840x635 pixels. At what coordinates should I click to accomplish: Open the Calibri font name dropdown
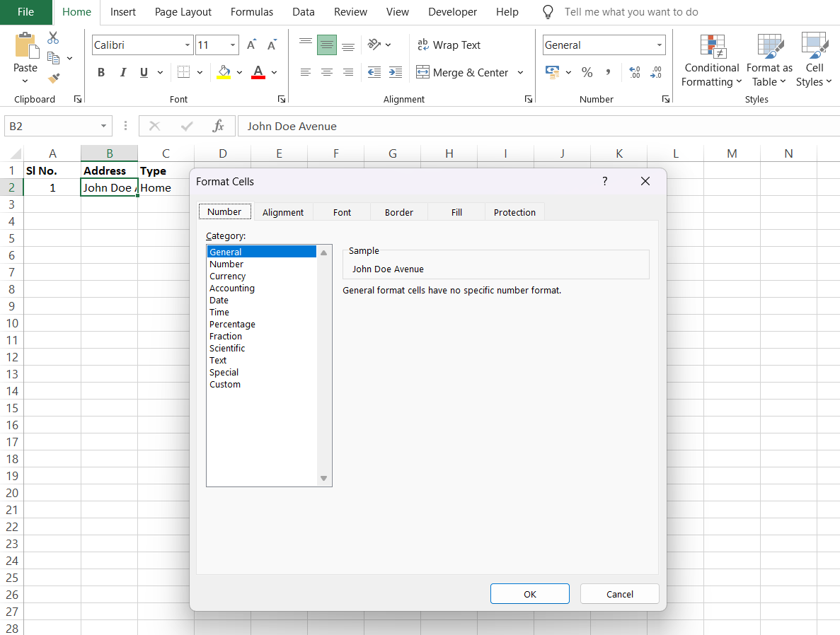188,45
